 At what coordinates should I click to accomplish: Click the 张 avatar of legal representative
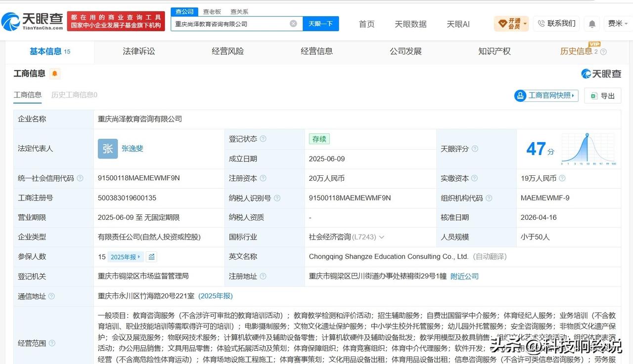108,149
